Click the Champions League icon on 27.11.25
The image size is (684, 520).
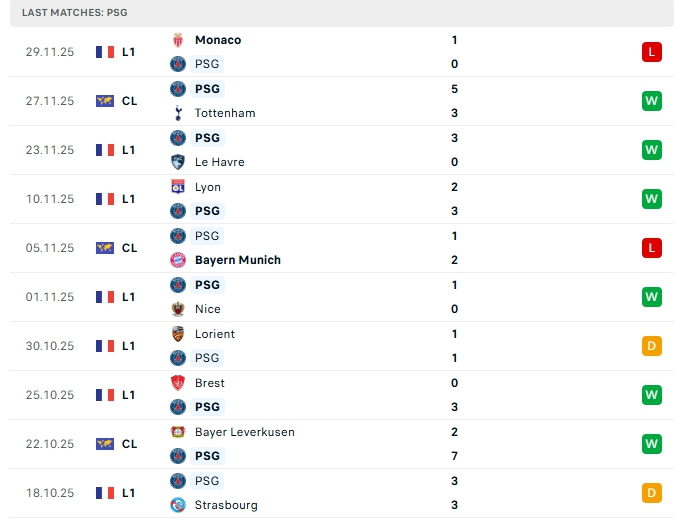pyautogui.click(x=105, y=101)
